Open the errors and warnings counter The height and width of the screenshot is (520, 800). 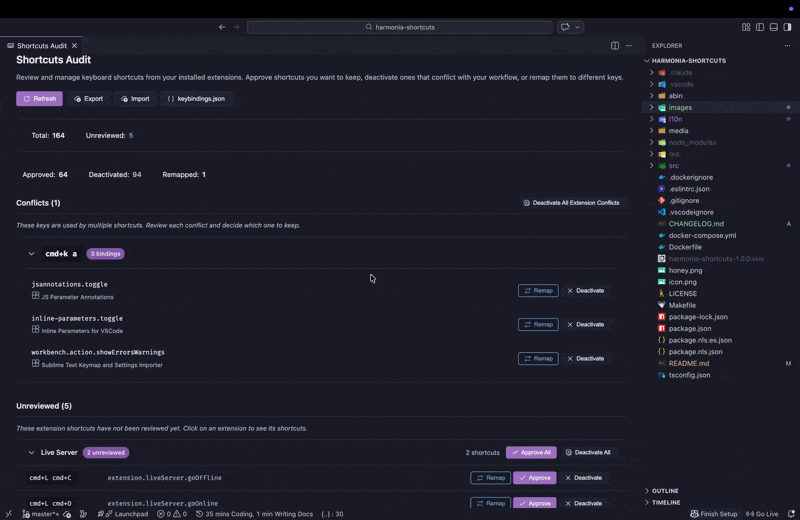(172, 514)
